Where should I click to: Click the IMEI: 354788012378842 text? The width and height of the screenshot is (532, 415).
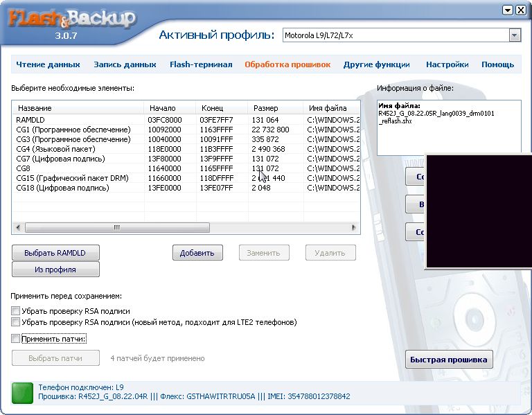coord(309,396)
